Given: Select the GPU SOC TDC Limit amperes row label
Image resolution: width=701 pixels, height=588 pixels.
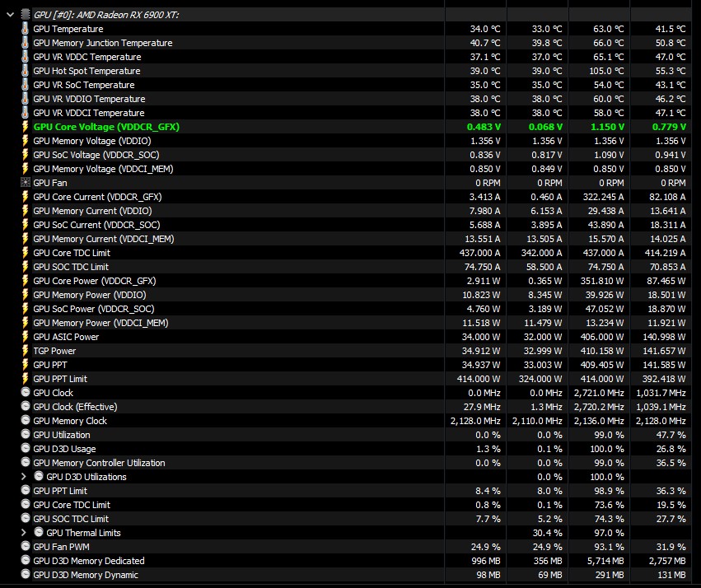Looking at the screenshot, I should 71,267.
